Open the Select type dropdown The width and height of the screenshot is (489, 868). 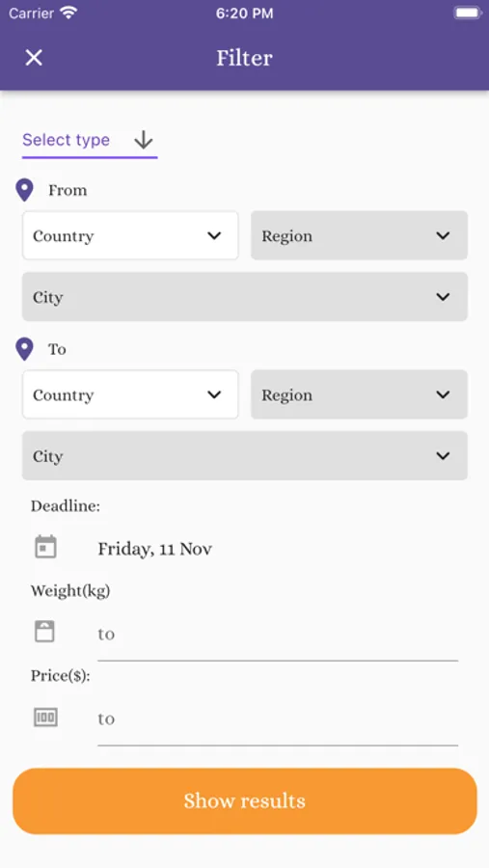(90, 142)
